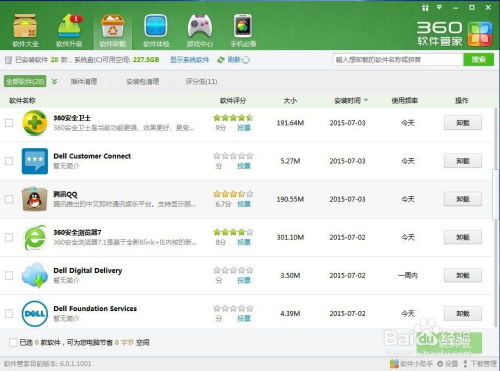The image size is (500, 371).
Task: Check the box for 360安全卫士
Action: pyautogui.click(x=9, y=123)
